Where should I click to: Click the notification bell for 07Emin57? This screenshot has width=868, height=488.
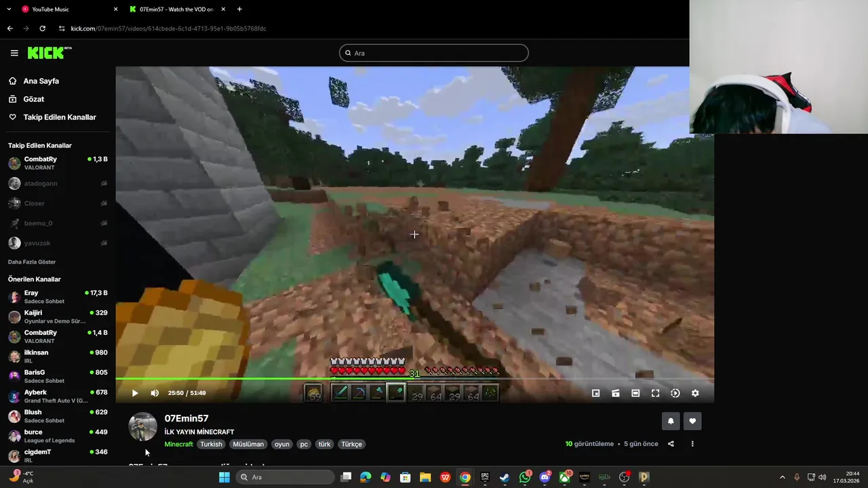671,421
